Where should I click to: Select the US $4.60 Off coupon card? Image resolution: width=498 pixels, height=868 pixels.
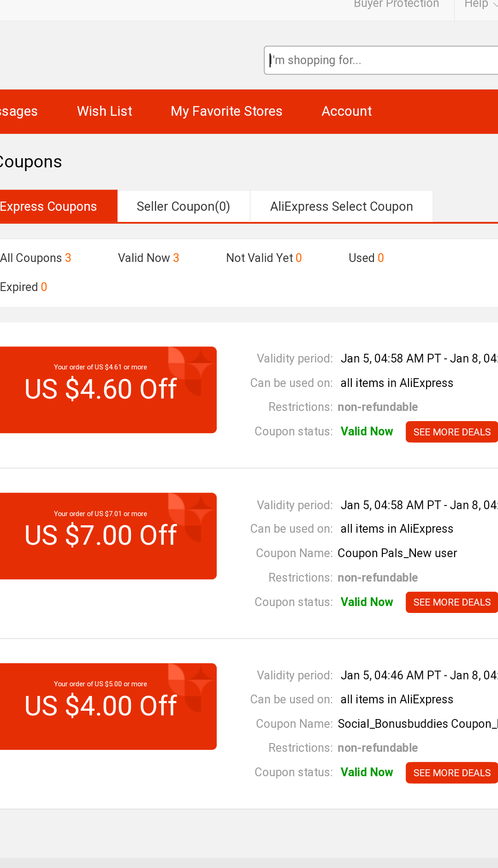point(108,390)
